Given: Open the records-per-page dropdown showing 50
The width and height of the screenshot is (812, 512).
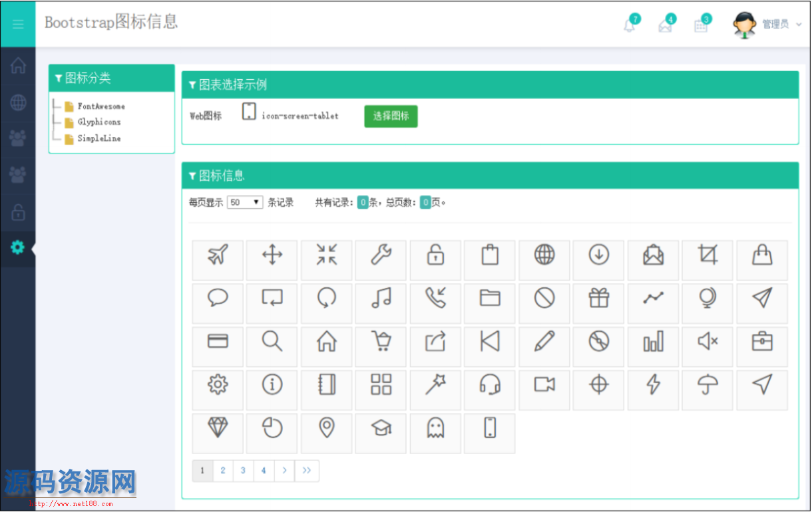Looking at the screenshot, I should coord(245,203).
